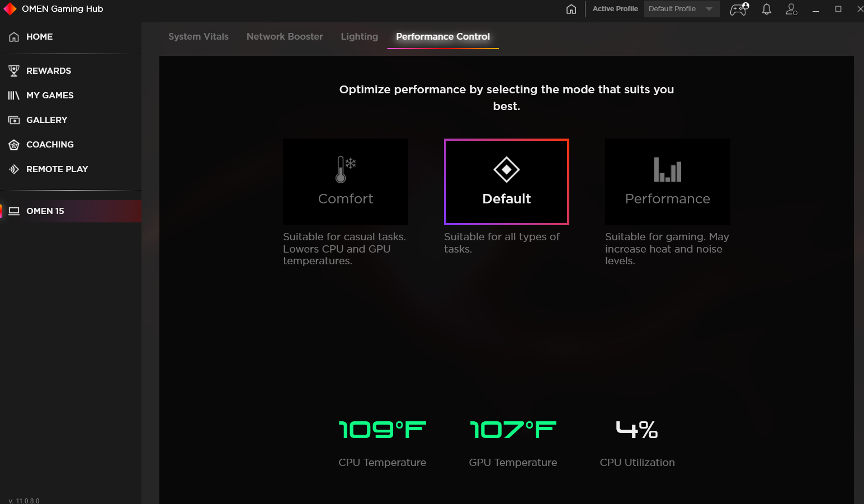864x504 pixels.
Task: Enable Performance mode for gaming
Action: click(667, 182)
